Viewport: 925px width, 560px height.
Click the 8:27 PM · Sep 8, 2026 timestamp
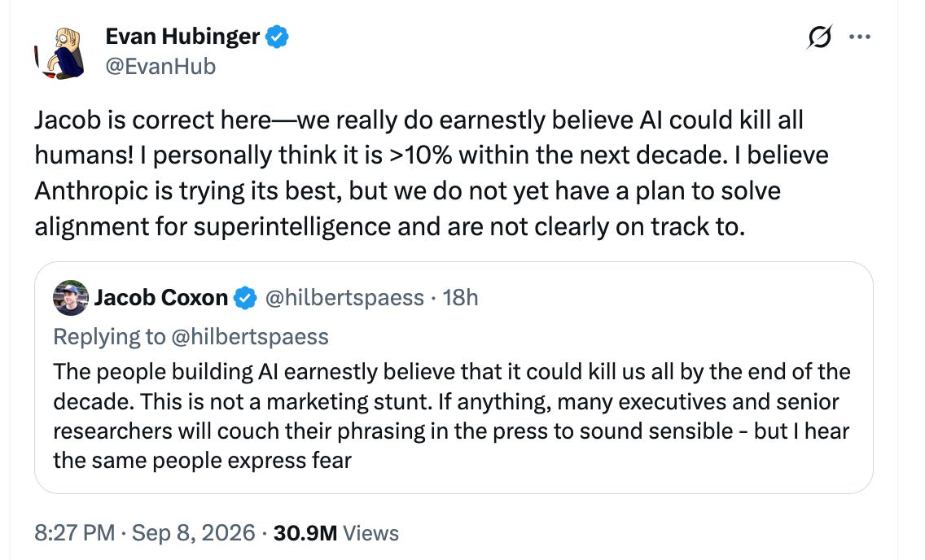pyautogui.click(x=145, y=533)
